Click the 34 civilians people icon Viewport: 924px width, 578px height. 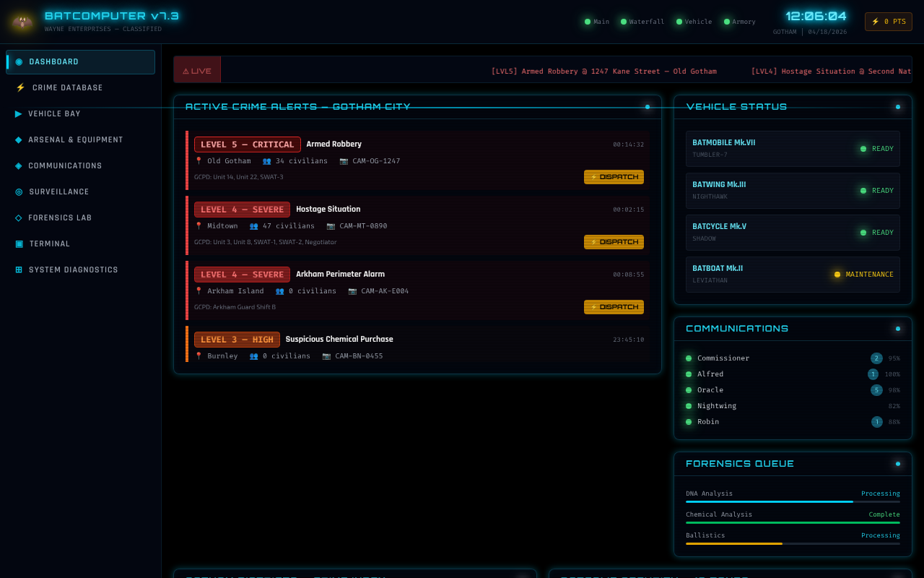pos(266,161)
